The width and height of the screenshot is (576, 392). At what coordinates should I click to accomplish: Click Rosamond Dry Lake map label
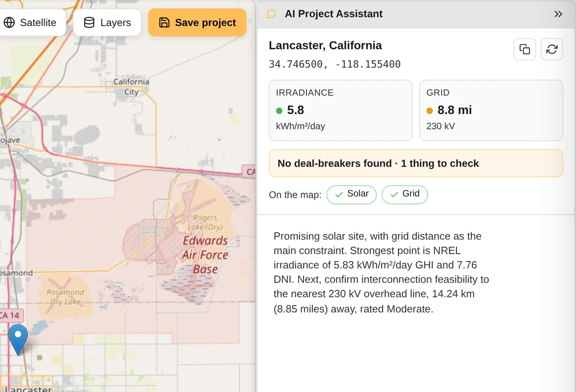pos(65,297)
